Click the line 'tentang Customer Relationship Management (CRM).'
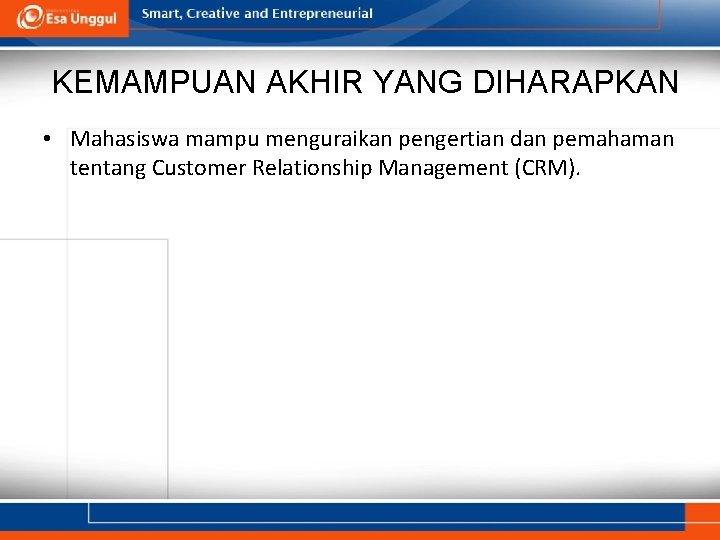 click(x=325, y=168)
